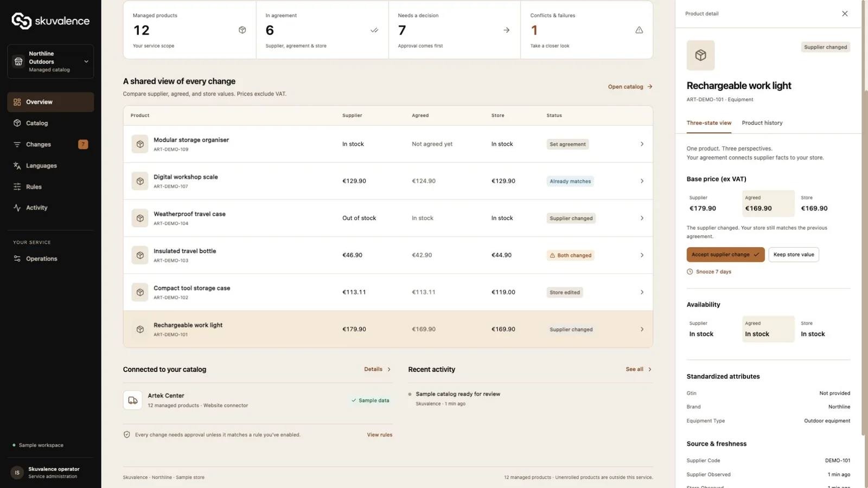Screen dimensions: 868x488
Task: Expand the Modular storage organiser row chevron
Action: point(642,144)
